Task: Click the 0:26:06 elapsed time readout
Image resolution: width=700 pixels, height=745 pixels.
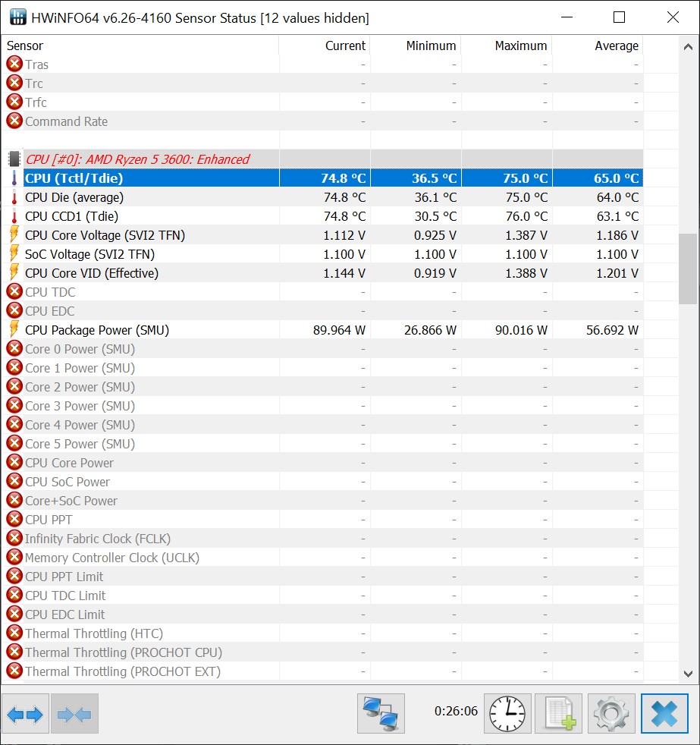Action: [x=456, y=711]
